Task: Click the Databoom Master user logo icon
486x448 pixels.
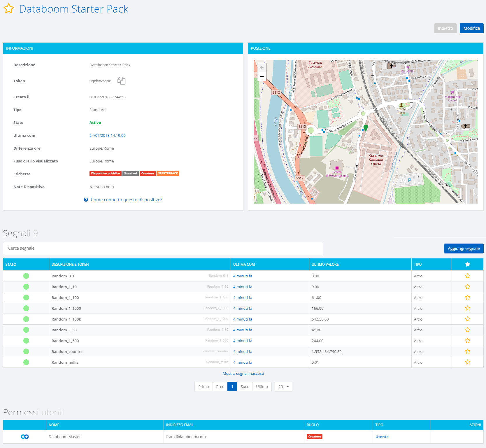Action: point(25,437)
